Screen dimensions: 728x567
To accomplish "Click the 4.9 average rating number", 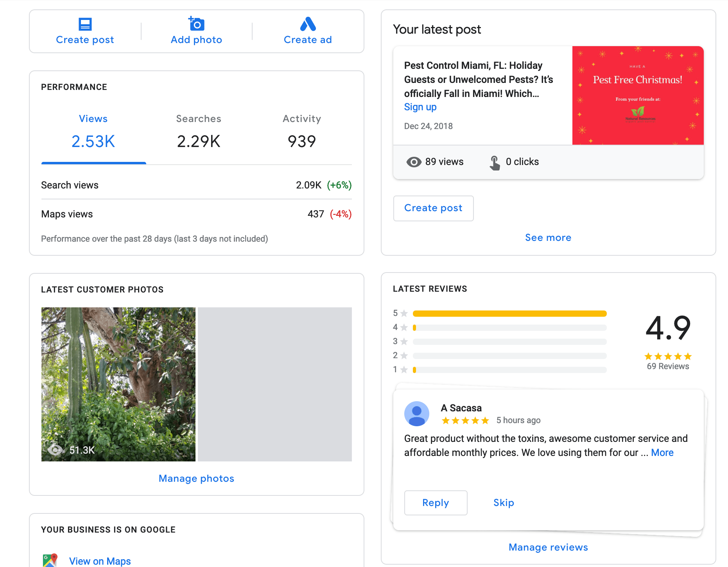I will pyautogui.click(x=668, y=328).
